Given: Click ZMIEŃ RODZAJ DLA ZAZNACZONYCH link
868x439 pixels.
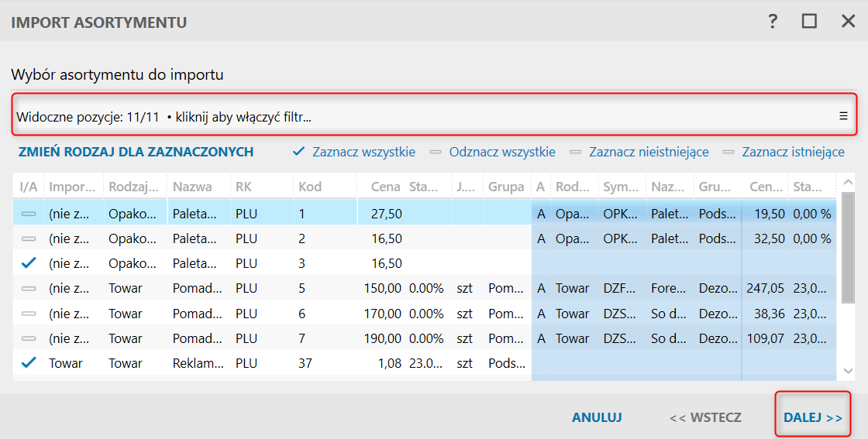Looking at the screenshot, I should 136,152.
